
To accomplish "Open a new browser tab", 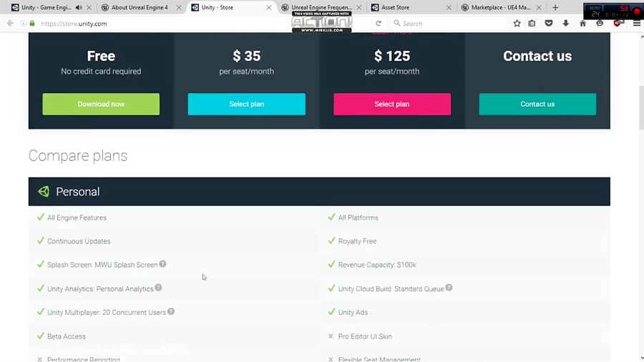I will [x=555, y=8].
